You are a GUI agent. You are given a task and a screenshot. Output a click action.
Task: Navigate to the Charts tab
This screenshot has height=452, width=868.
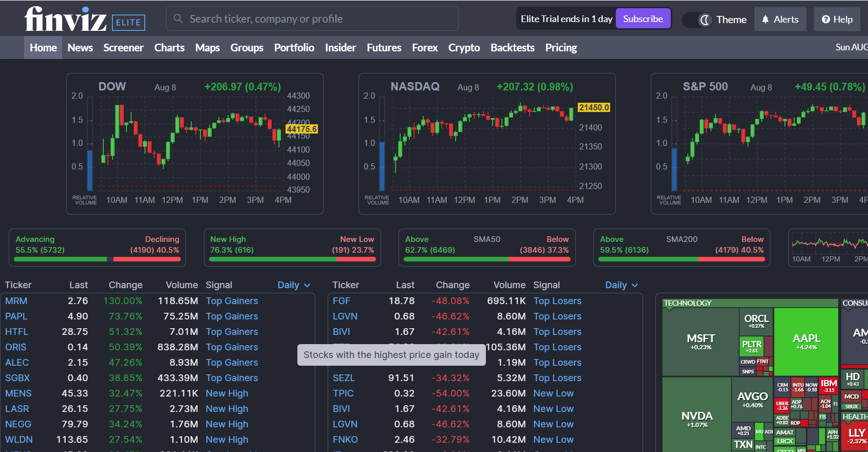click(169, 48)
